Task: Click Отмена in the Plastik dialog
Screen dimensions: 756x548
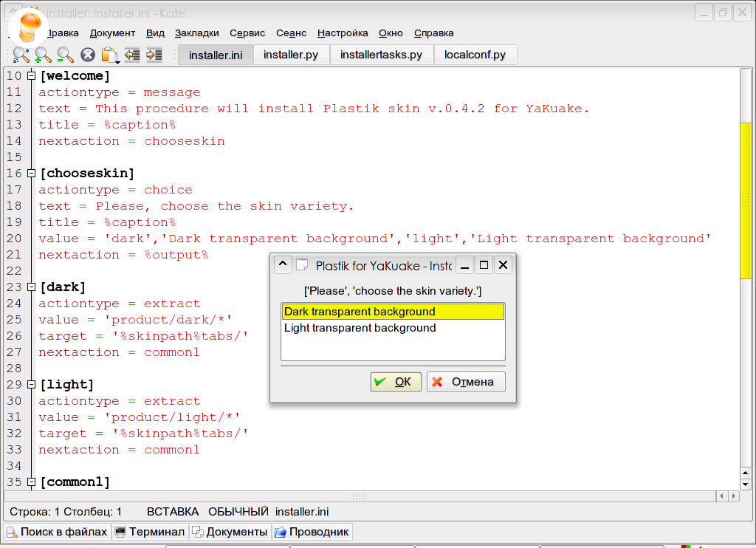Action: 466,382
